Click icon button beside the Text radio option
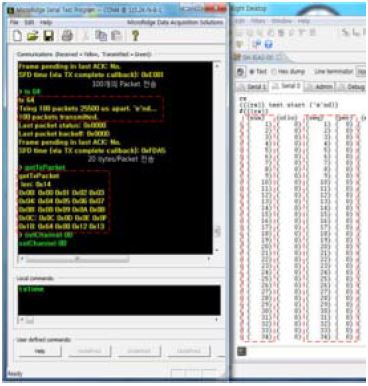This screenshot has width=368, height=386. click(241, 72)
